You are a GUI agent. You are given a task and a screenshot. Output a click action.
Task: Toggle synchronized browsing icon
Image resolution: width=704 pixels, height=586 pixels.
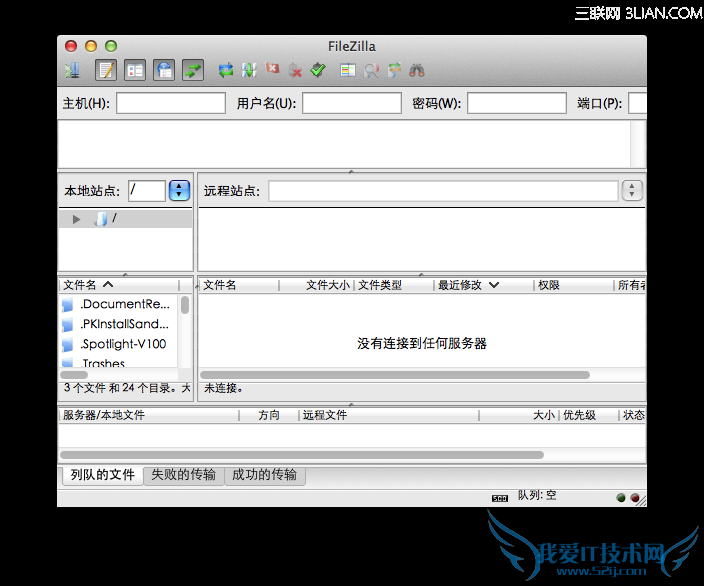(394, 70)
